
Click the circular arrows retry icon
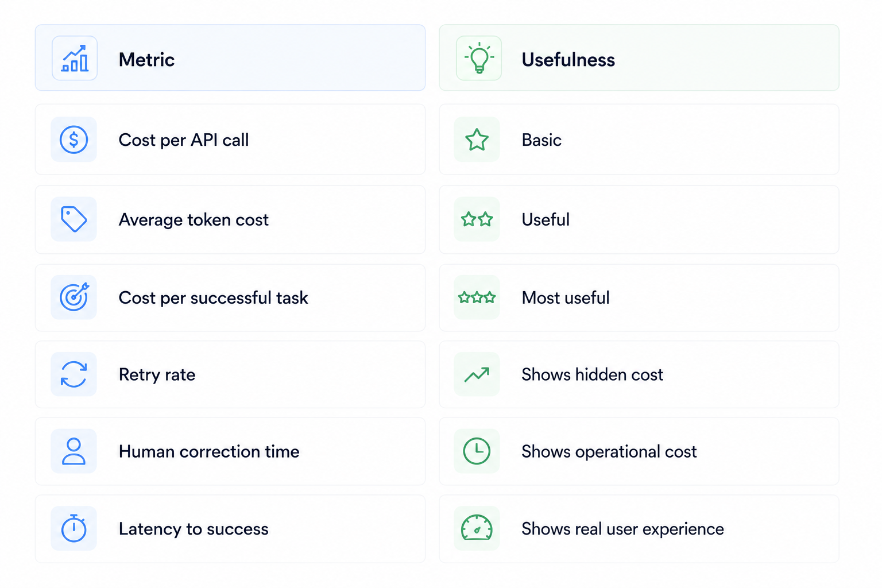[74, 374]
